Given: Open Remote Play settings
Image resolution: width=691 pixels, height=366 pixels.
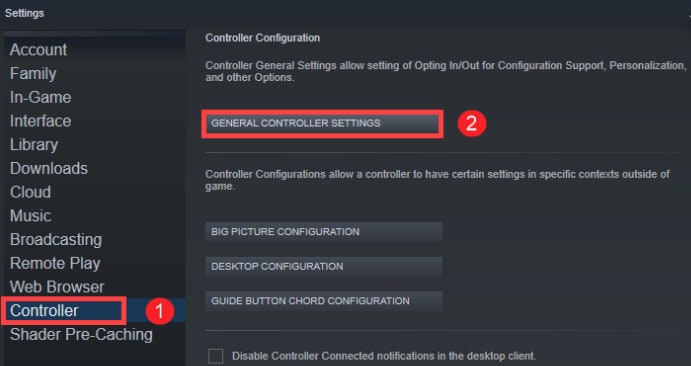Looking at the screenshot, I should [x=55, y=263].
